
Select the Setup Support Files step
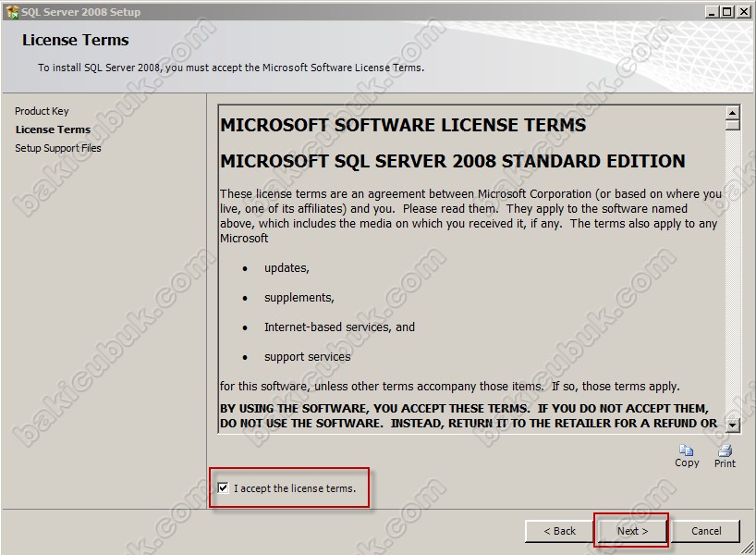(58, 148)
